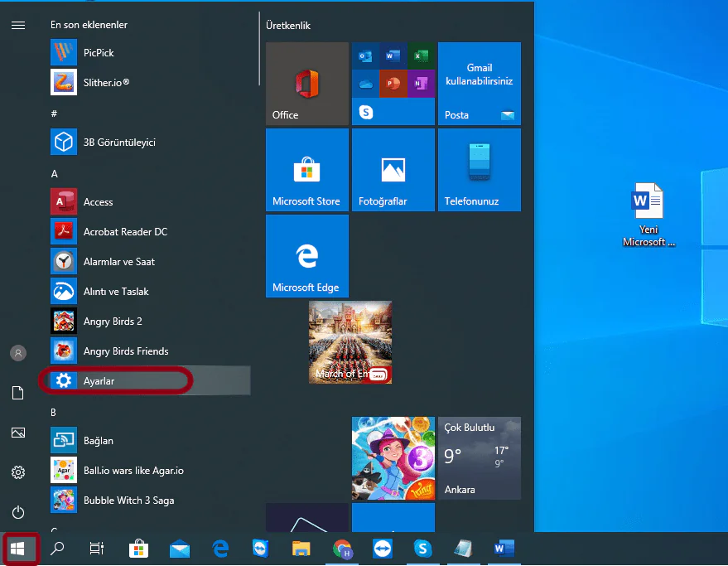Open the Microsoft Store tile
Screen dimensions: 728x566
tap(306, 169)
